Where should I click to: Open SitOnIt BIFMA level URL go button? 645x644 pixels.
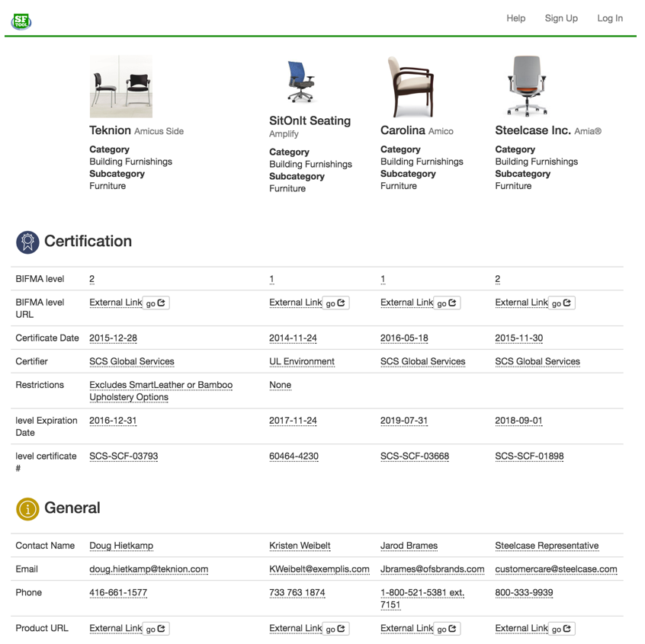click(335, 303)
